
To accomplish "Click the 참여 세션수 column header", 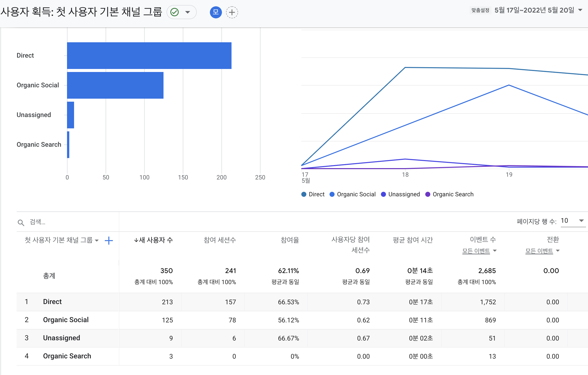I will coord(220,240).
